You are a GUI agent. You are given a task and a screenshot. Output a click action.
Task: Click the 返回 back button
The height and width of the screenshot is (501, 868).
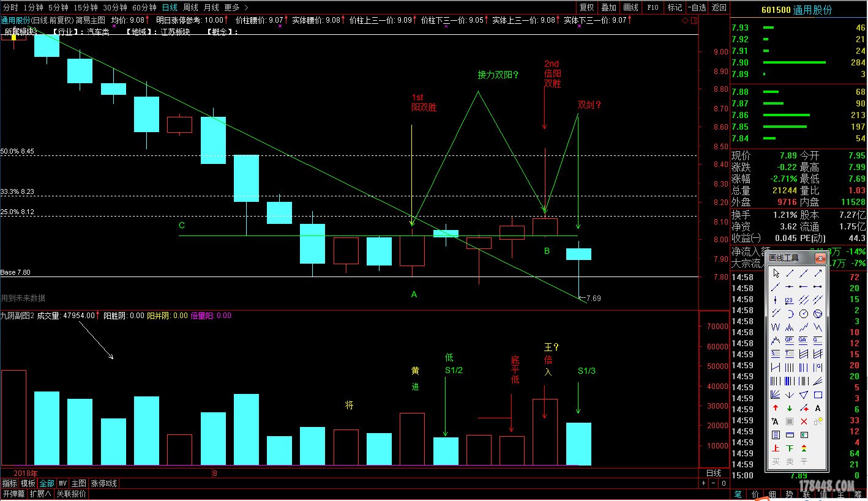pyautogui.click(x=719, y=7)
